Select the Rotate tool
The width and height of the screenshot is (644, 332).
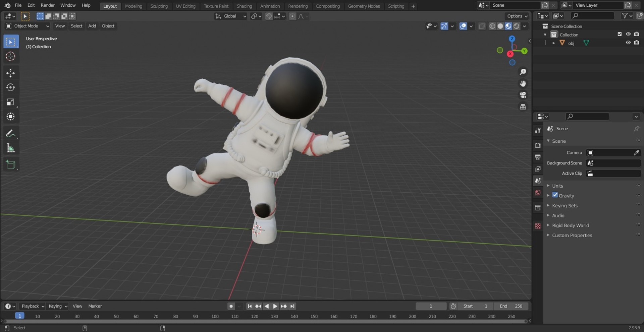(x=11, y=87)
